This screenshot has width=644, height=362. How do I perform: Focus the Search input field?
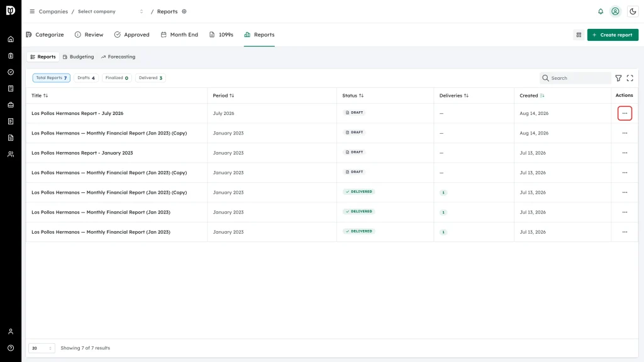575,78
